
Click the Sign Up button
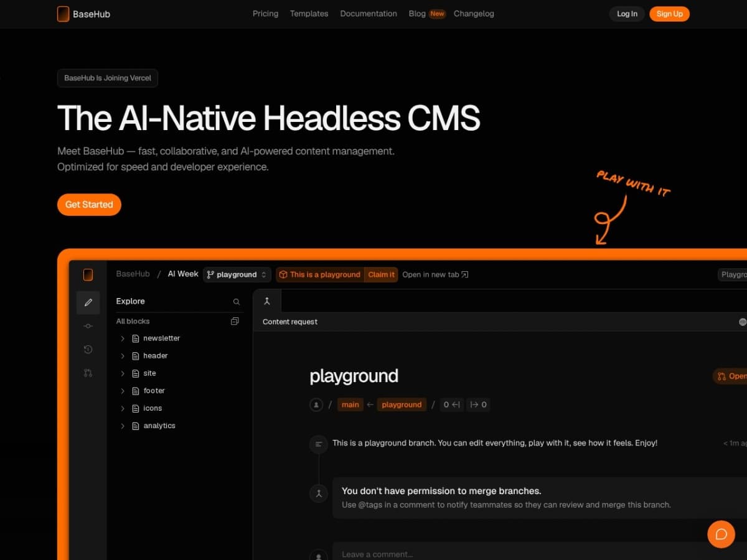(669, 14)
